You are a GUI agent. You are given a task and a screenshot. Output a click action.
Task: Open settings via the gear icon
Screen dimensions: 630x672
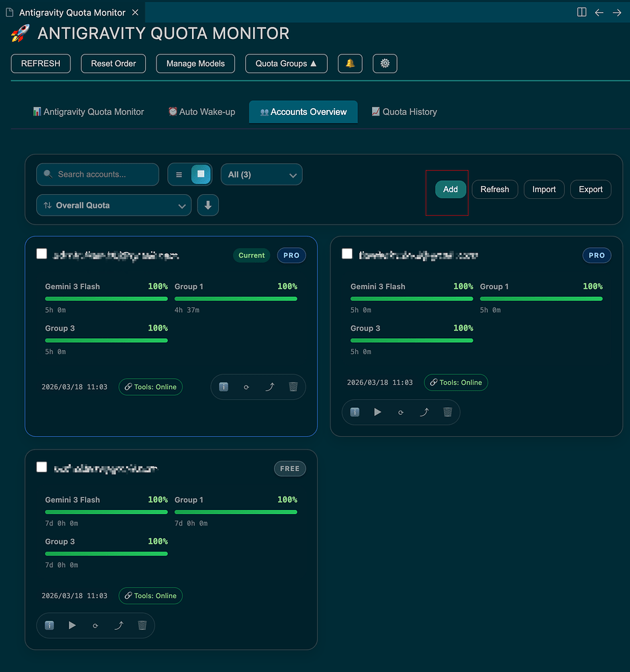(385, 63)
